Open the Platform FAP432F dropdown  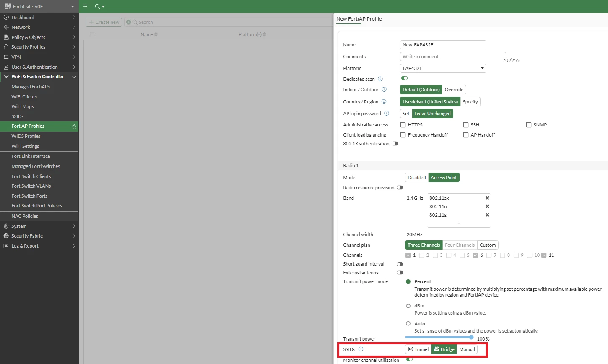[x=443, y=68]
